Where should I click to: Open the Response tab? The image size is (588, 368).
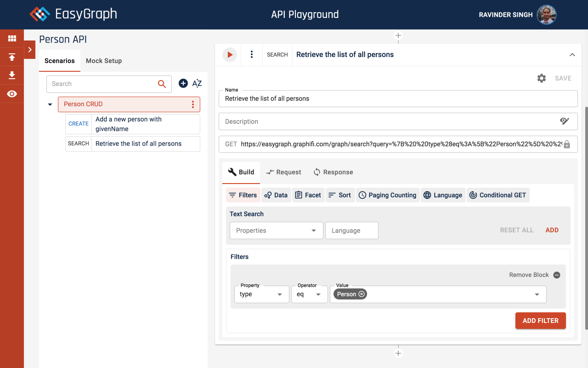(333, 172)
